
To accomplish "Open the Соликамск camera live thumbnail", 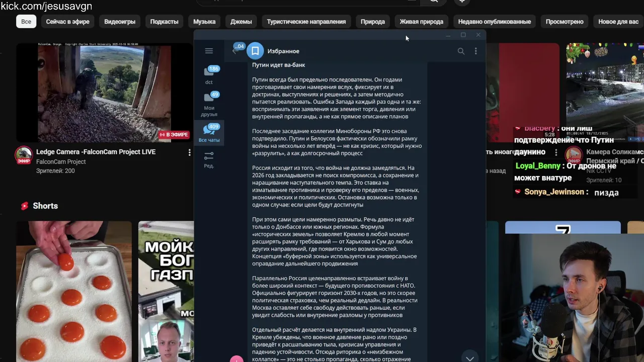I will tap(605, 92).
